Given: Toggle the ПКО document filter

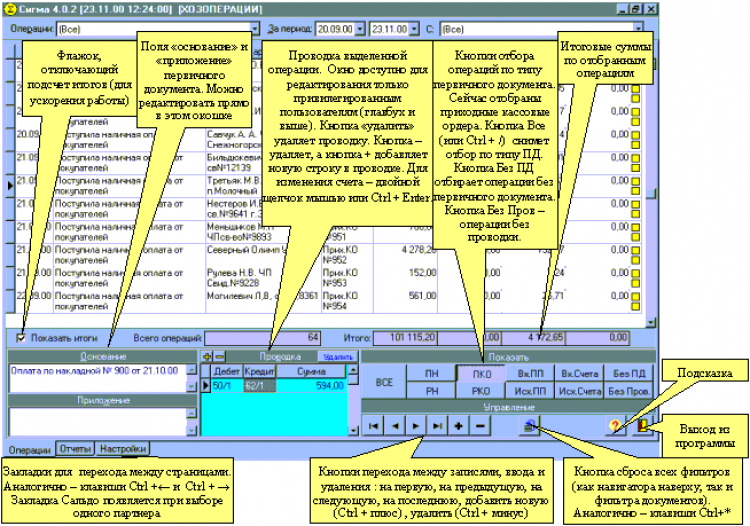Looking at the screenshot, I should (481, 374).
